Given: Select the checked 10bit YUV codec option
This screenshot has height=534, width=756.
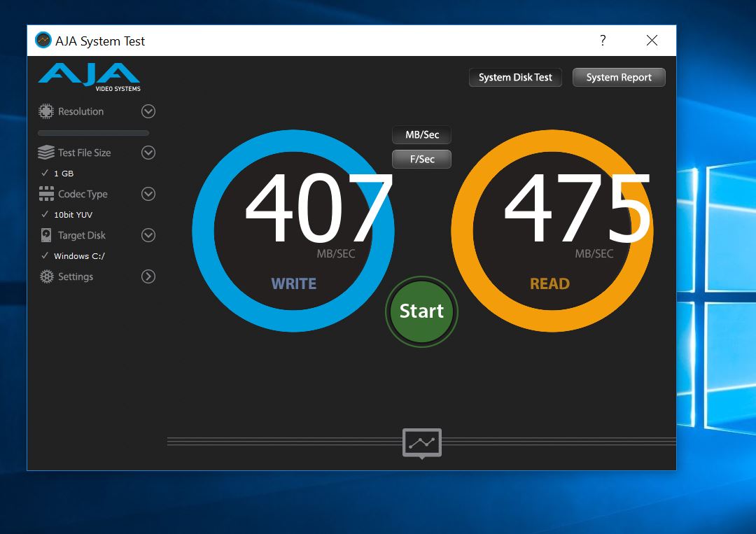Looking at the screenshot, I should click(67, 214).
